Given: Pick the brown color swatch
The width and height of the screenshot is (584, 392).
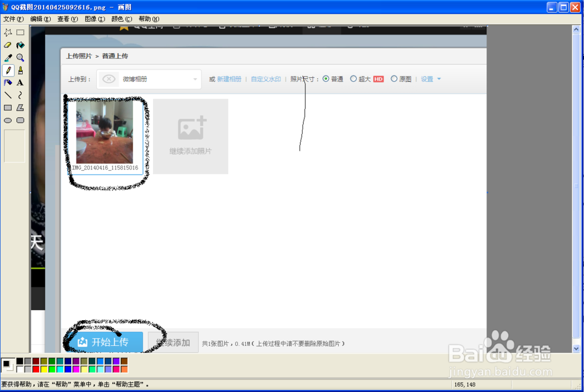Looking at the screenshot, I should 124,361.
